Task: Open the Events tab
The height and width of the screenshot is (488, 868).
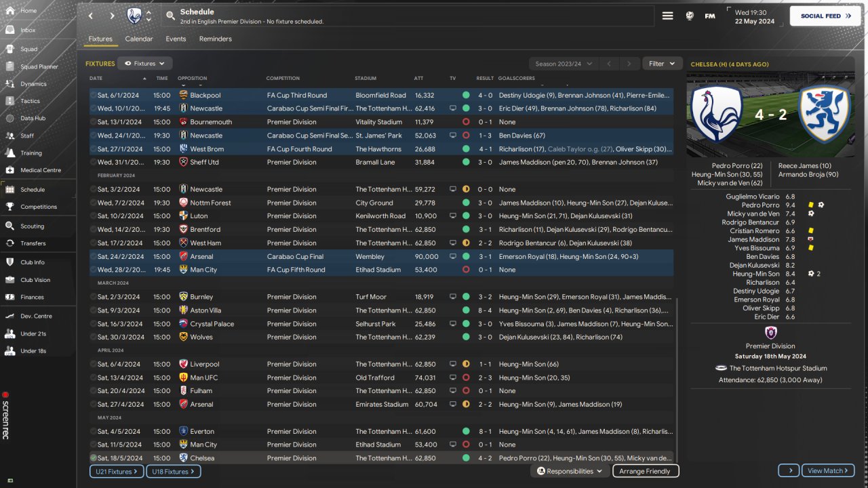Action: (x=176, y=39)
